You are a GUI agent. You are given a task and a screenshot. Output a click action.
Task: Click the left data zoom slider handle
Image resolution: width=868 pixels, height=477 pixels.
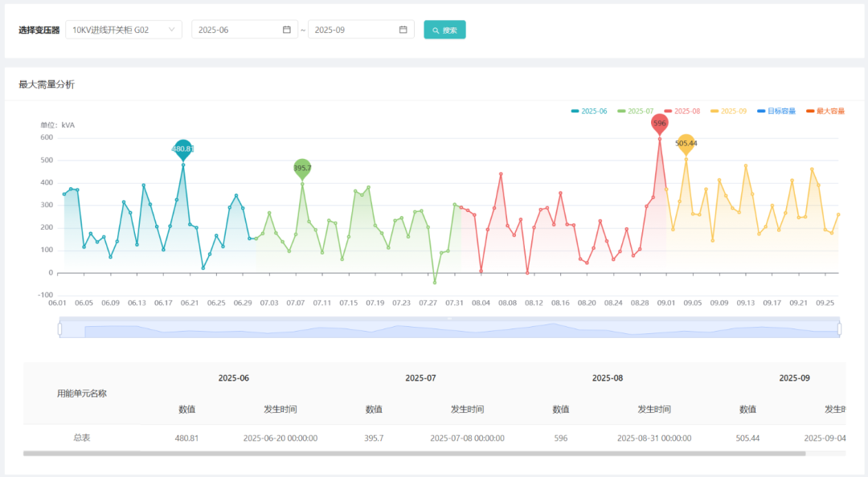click(59, 328)
